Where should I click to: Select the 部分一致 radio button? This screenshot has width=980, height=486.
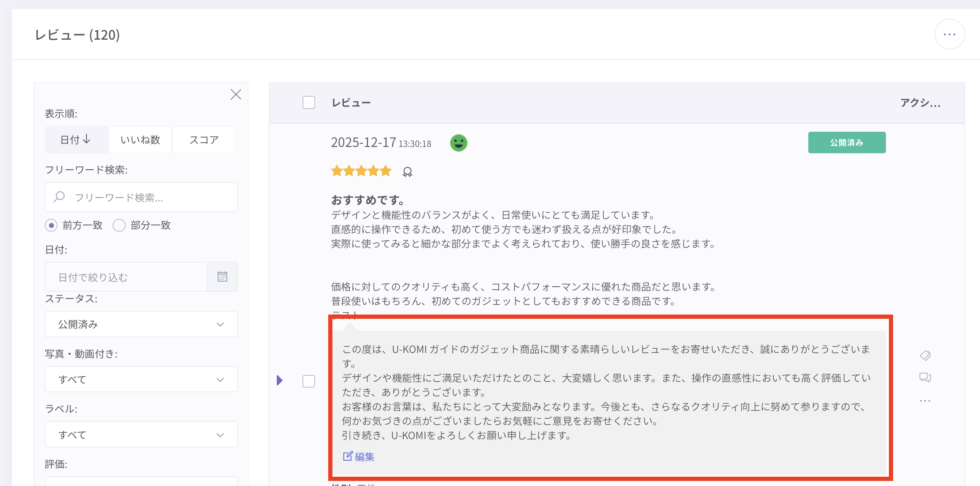point(119,225)
